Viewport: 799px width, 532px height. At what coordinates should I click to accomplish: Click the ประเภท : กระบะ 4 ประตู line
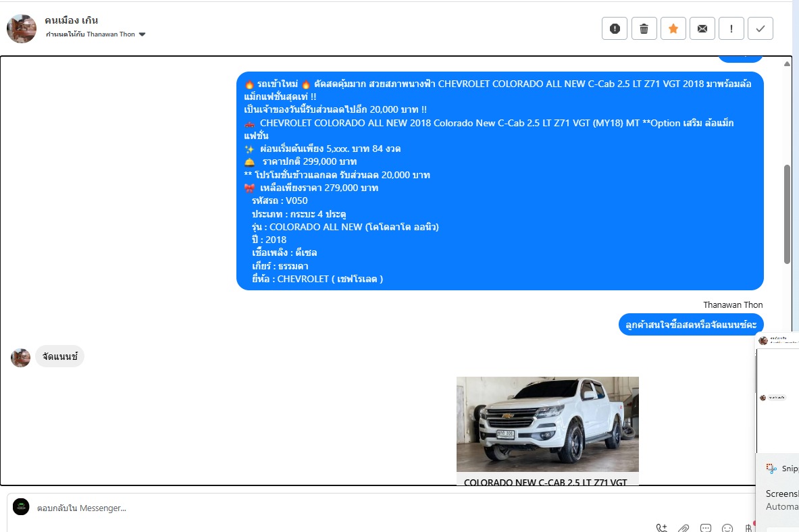click(x=299, y=214)
